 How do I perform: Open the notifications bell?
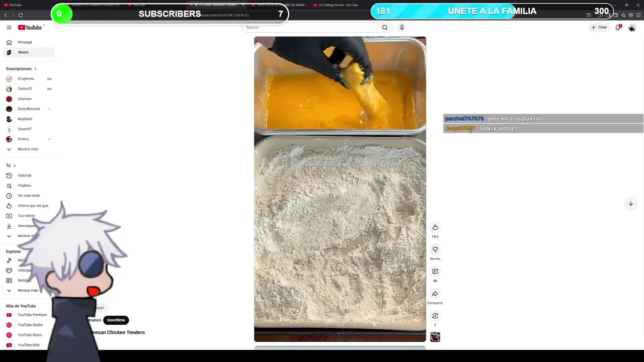coord(618,27)
